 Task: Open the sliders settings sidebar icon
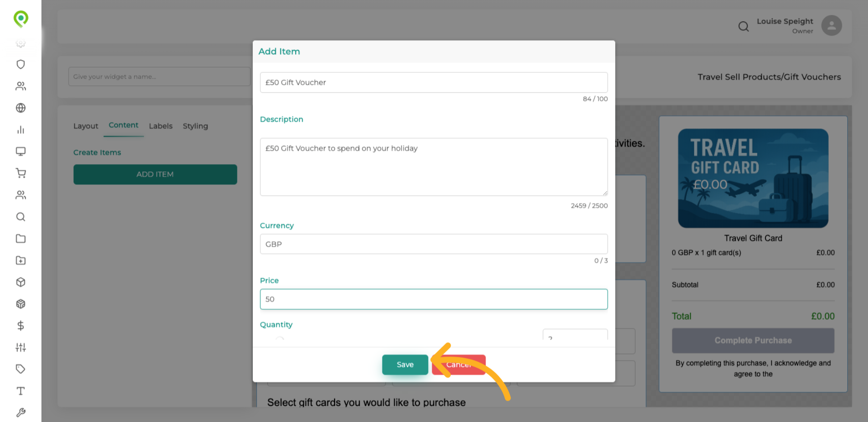[x=20, y=347]
